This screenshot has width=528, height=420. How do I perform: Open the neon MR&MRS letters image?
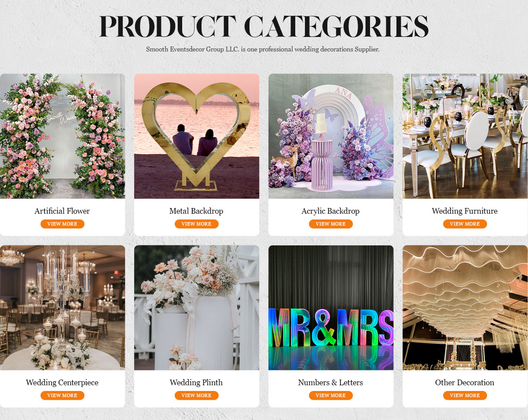pos(331,307)
